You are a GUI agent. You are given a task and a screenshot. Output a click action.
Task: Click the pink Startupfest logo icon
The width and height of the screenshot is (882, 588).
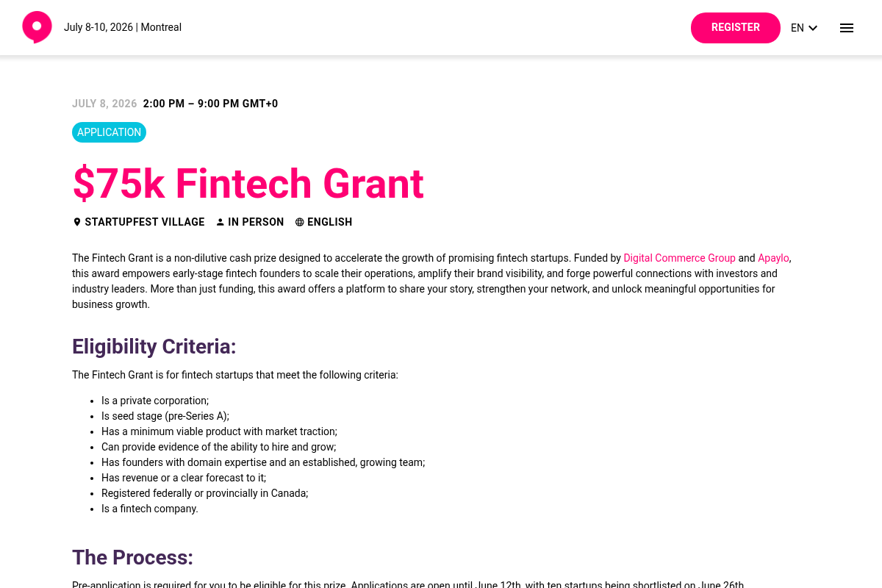37,27
